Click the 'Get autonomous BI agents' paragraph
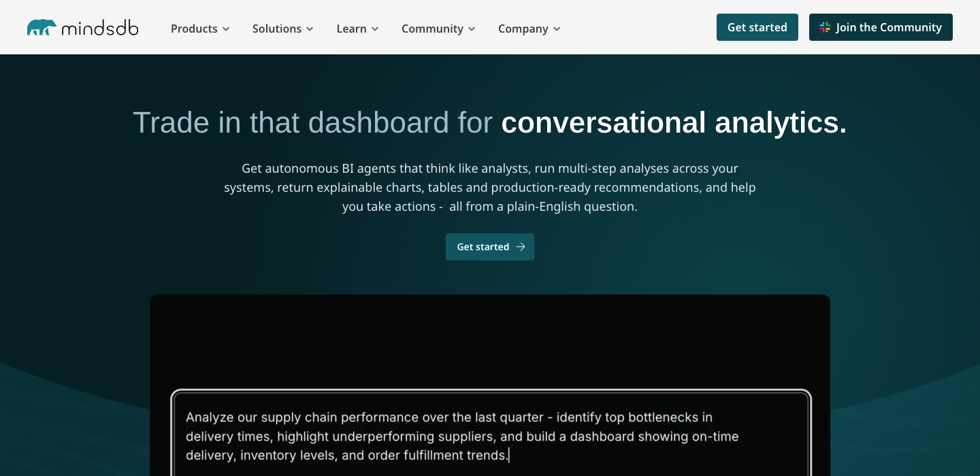The width and height of the screenshot is (980, 476). [x=490, y=188]
